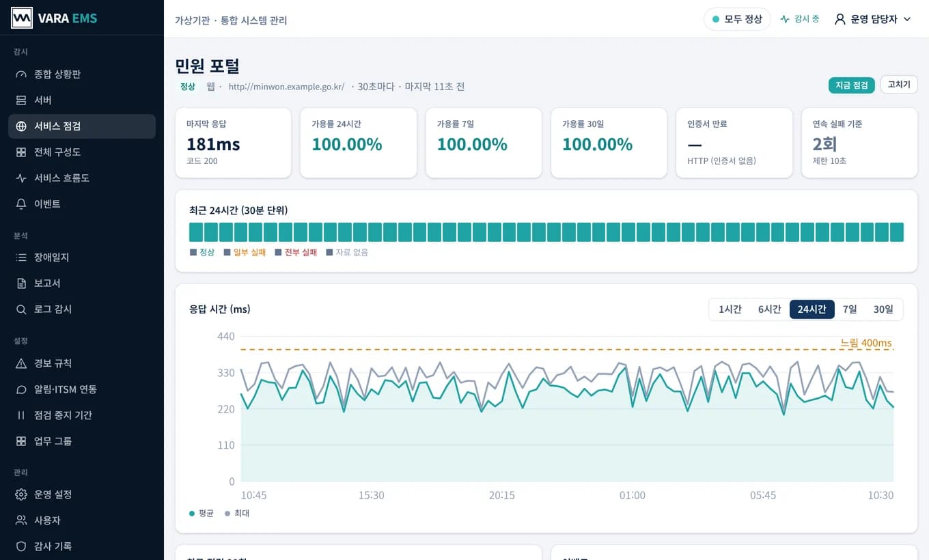Click the 모두 정상 status pill
This screenshot has height=560, width=929.
737,19
